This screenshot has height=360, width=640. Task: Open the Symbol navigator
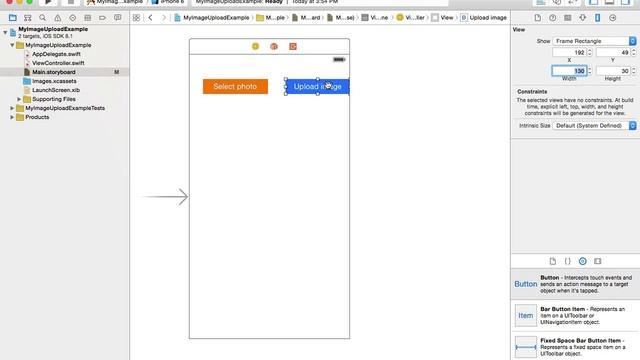(x=27, y=18)
